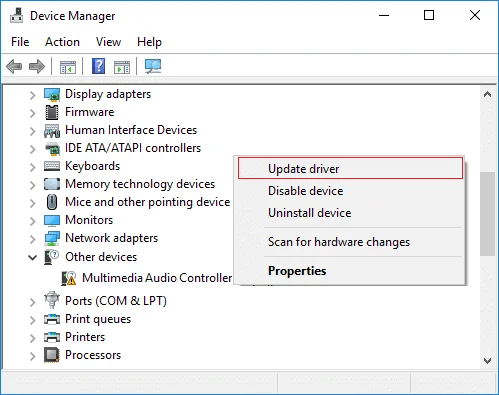
Task: Open the Help menu
Action: tap(149, 42)
